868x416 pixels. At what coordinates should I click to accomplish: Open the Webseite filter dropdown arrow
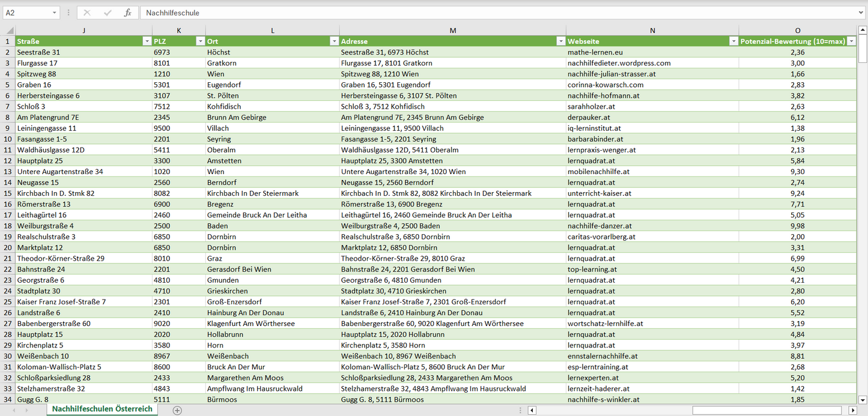[733, 41]
